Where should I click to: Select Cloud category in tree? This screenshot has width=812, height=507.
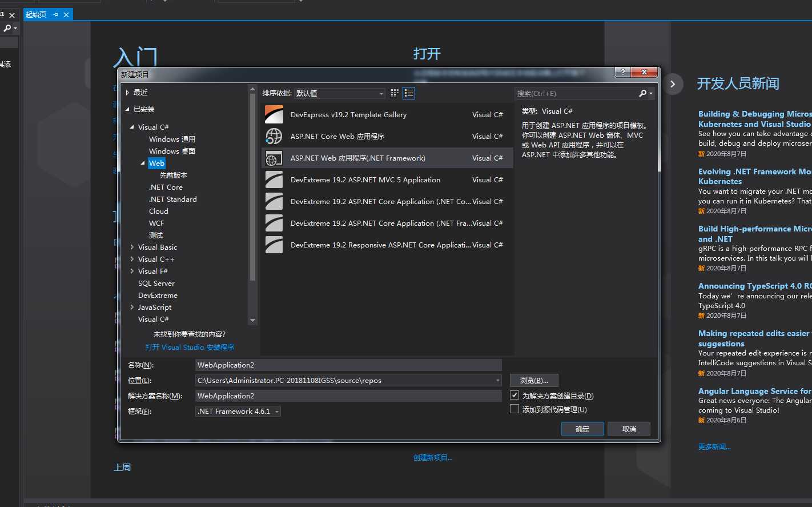pos(159,211)
